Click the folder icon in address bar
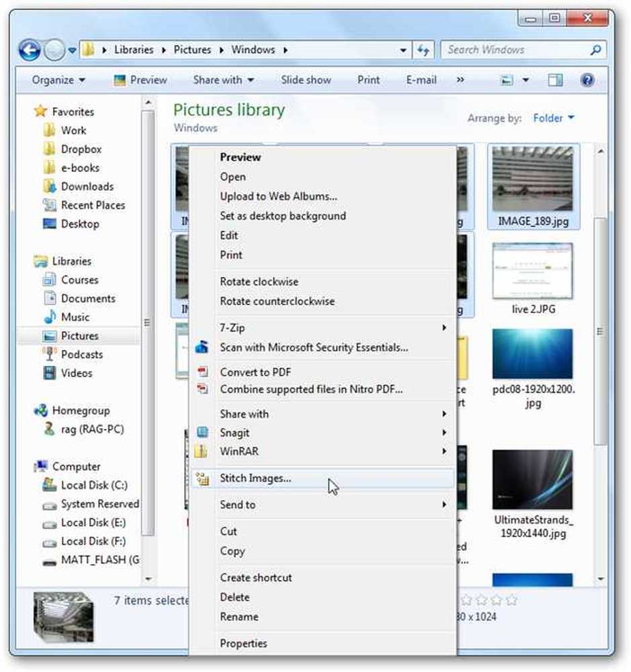The width and height of the screenshot is (631, 672). [x=88, y=50]
